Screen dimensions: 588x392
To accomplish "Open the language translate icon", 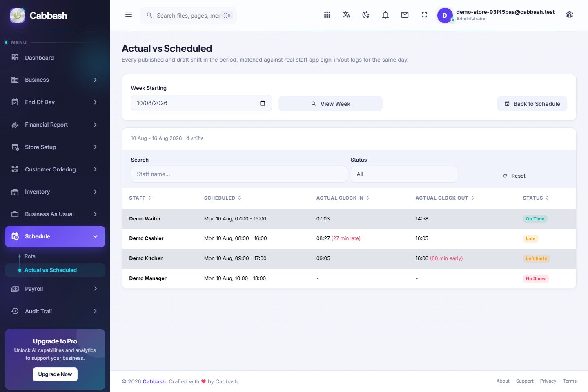I will click(347, 15).
